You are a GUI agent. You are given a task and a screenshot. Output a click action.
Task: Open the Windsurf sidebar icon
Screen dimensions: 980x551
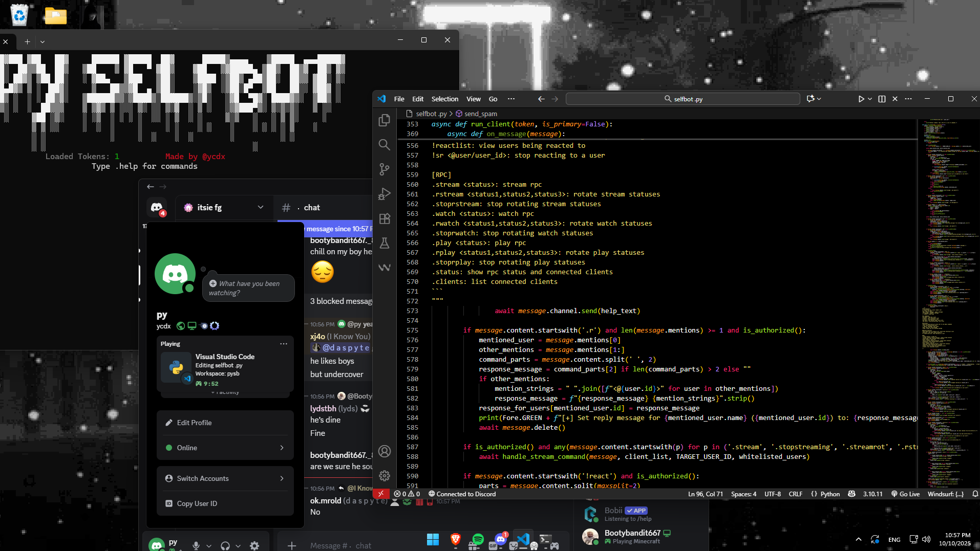click(385, 268)
